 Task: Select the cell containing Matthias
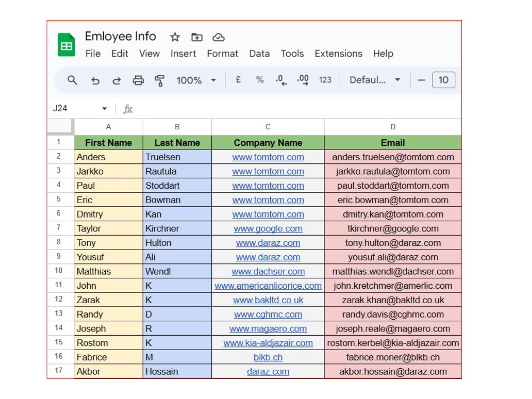109,271
